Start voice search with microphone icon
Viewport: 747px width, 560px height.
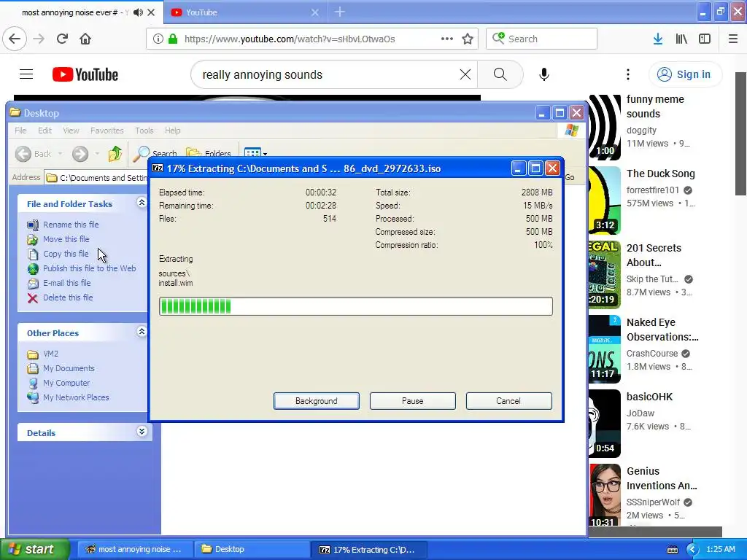click(544, 74)
